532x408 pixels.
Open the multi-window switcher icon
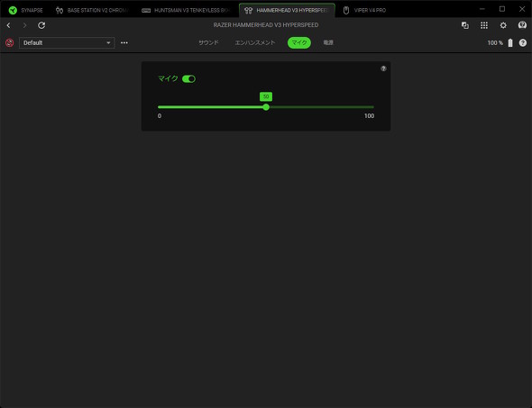coord(464,25)
